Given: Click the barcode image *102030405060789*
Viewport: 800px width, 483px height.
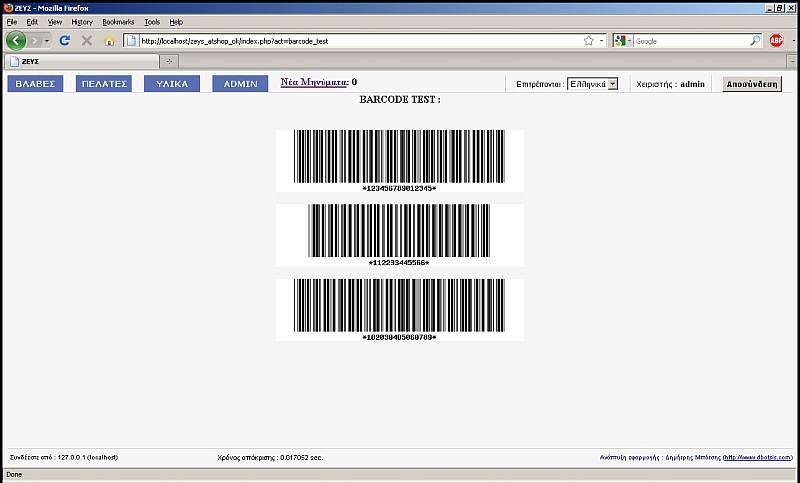Looking at the screenshot, I should (x=399, y=310).
